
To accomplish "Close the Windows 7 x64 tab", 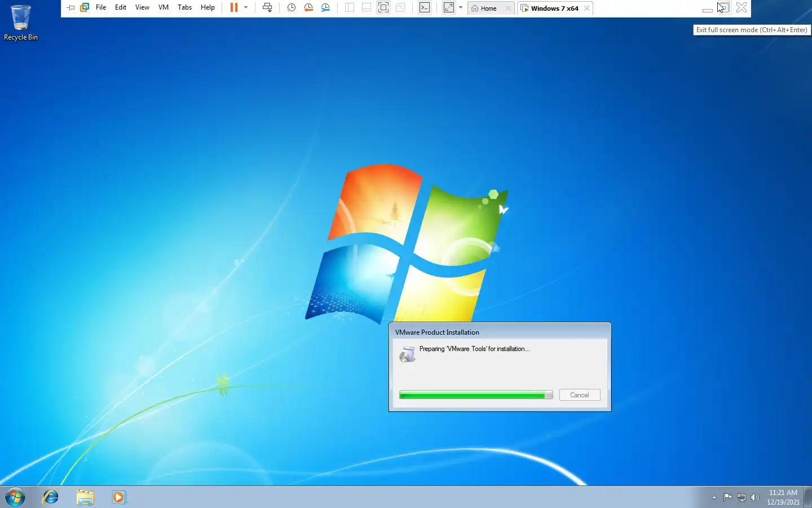I will [587, 8].
